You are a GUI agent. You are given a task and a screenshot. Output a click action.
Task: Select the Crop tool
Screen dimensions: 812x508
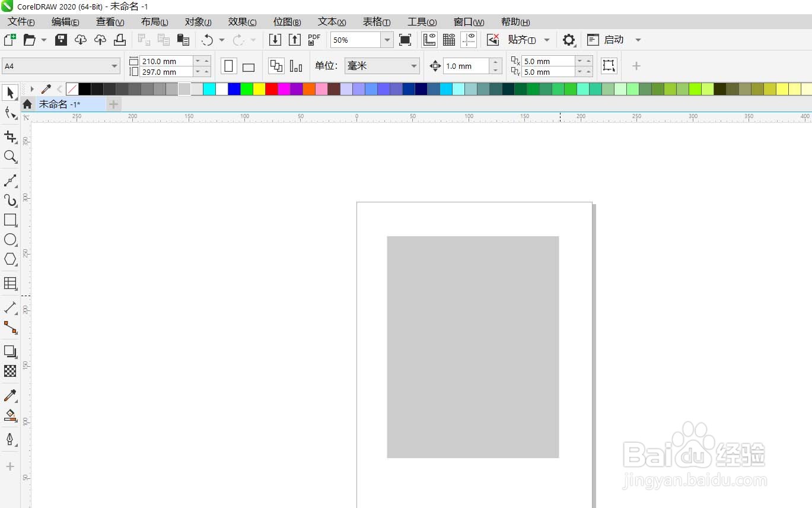[10, 137]
